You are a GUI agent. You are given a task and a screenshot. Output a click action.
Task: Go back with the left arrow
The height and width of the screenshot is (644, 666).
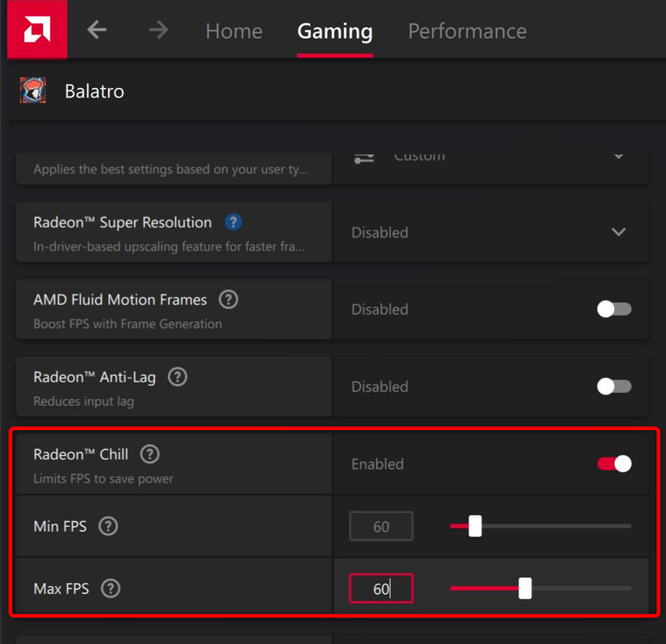[97, 30]
